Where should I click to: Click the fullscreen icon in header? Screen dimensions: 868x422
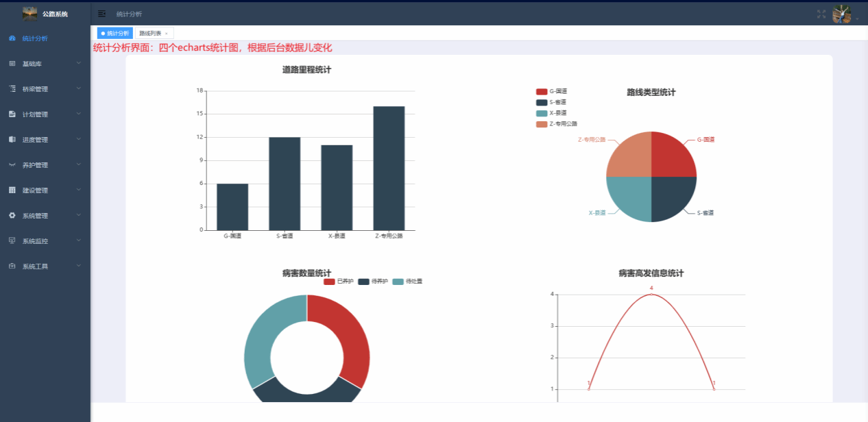[821, 14]
